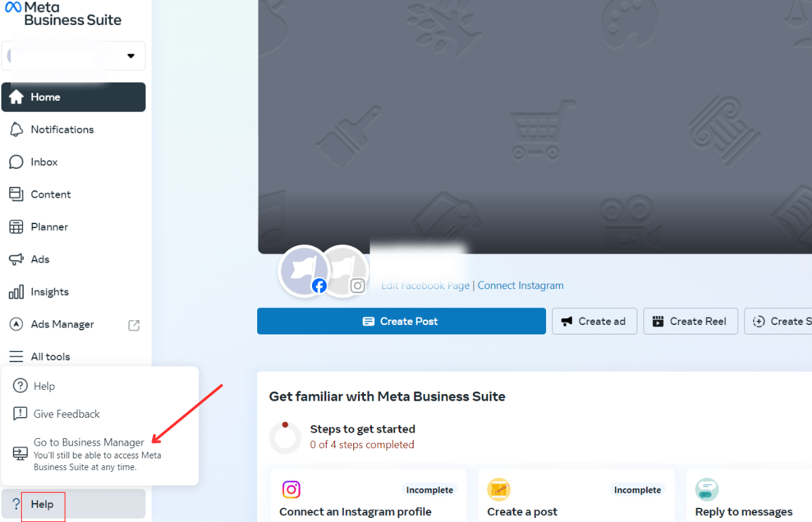Click Create Post
812x522 pixels.
pos(401,321)
